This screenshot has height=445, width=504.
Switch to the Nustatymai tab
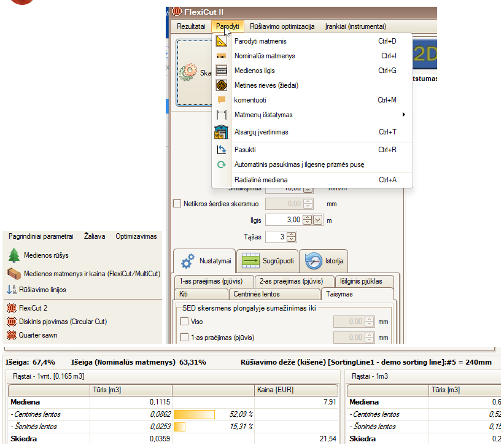pyautogui.click(x=204, y=261)
